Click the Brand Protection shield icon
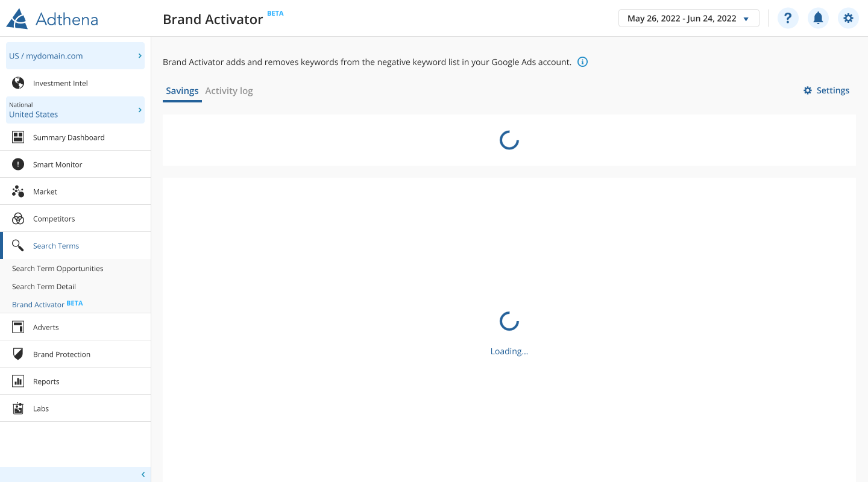 tap(18, 354)
